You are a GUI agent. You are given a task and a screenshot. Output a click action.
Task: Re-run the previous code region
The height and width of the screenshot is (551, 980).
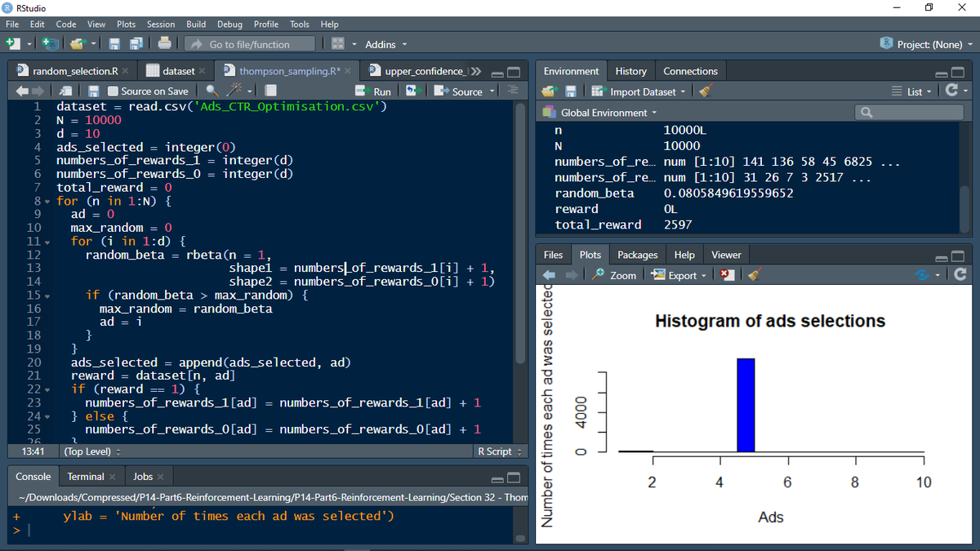[412, 91]
